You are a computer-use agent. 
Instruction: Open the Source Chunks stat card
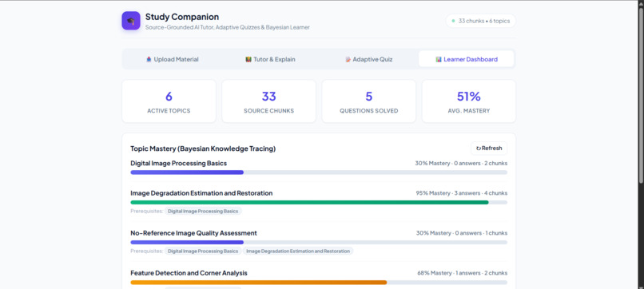point(269,101)
